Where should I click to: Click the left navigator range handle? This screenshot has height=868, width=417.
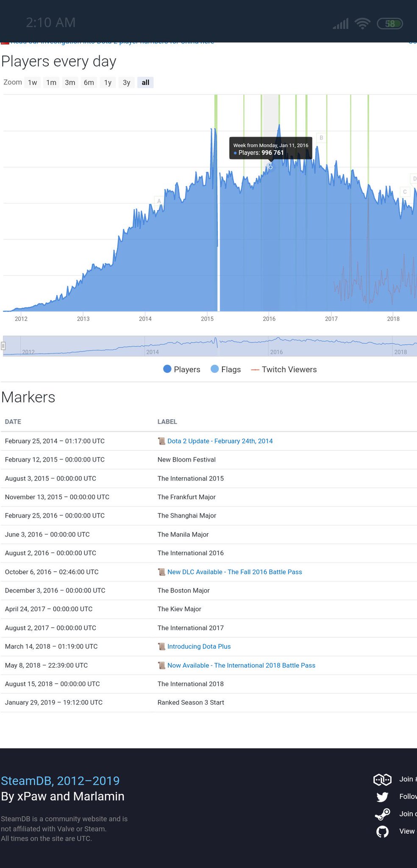pyautogui.click(x=3, y=346)
